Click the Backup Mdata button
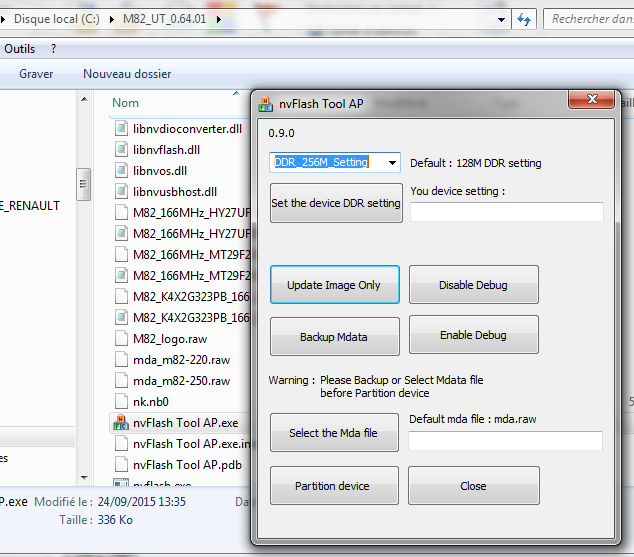Screen dimensions: 634x557 [x=334, y=337]
